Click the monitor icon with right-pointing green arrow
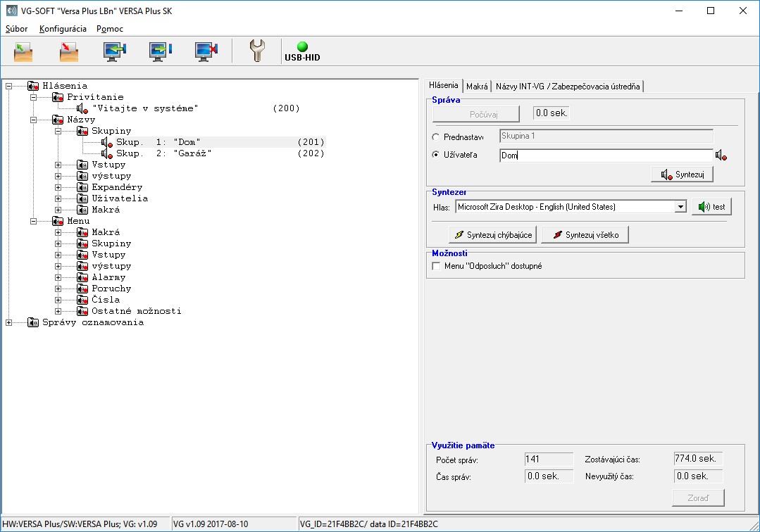The width and height of the screenshot is (760, 532). pyautogui.click(x=161, y=51)
